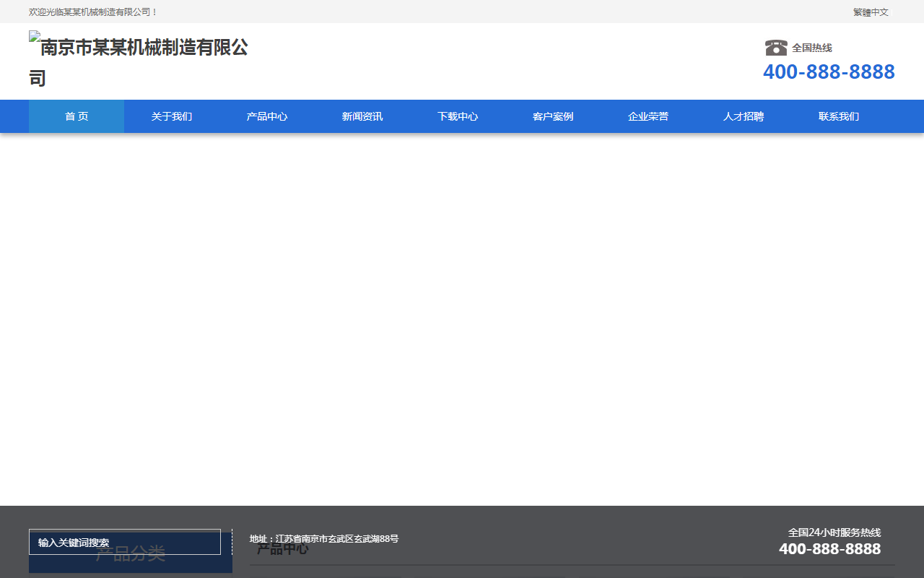The image size is (924, 578).
Task: Go to 关于我们 page
Action: pyautogui.click(x=172, y=116)
